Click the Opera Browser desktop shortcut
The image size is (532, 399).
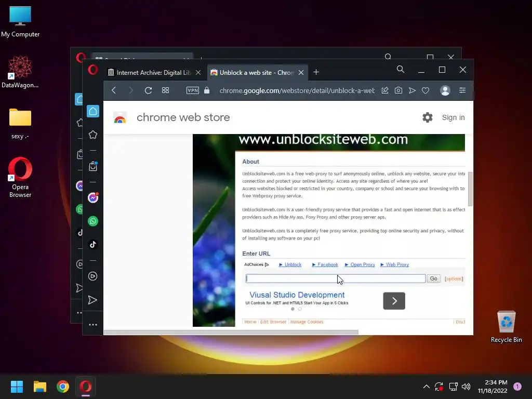20,177
